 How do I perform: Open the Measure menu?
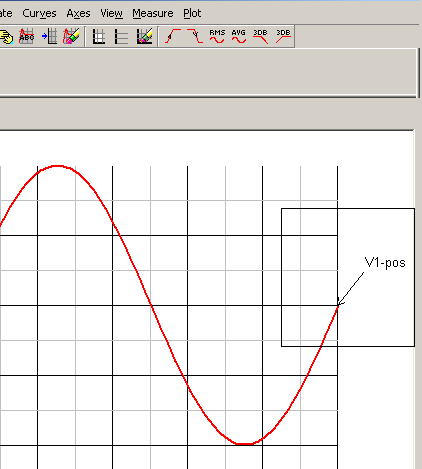(153, 13)
